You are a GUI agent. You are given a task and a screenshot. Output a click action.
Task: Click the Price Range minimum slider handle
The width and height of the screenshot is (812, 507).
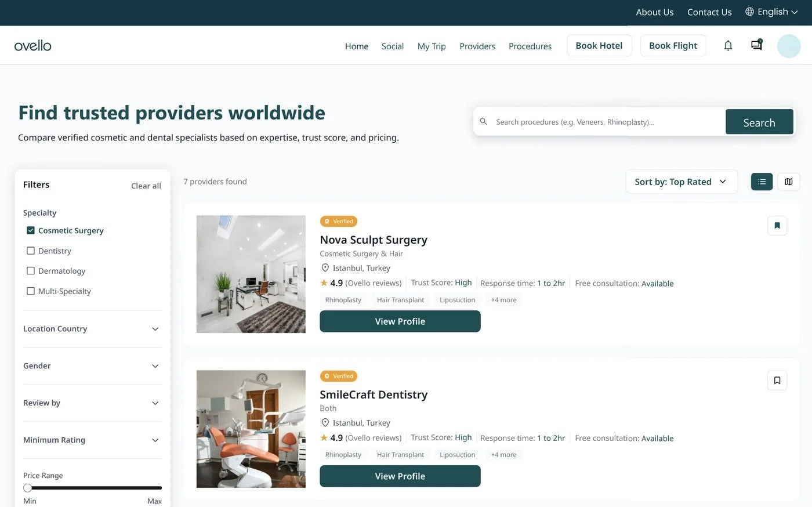tap(27, 488)
